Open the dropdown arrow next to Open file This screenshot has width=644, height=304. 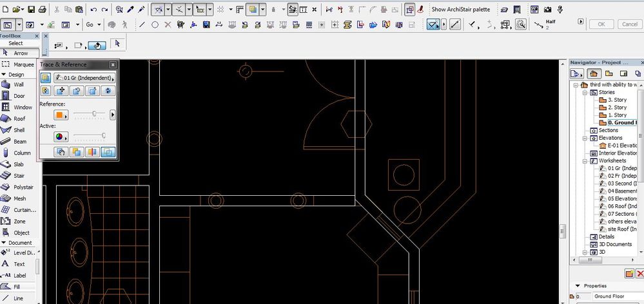tap(22, 9)
